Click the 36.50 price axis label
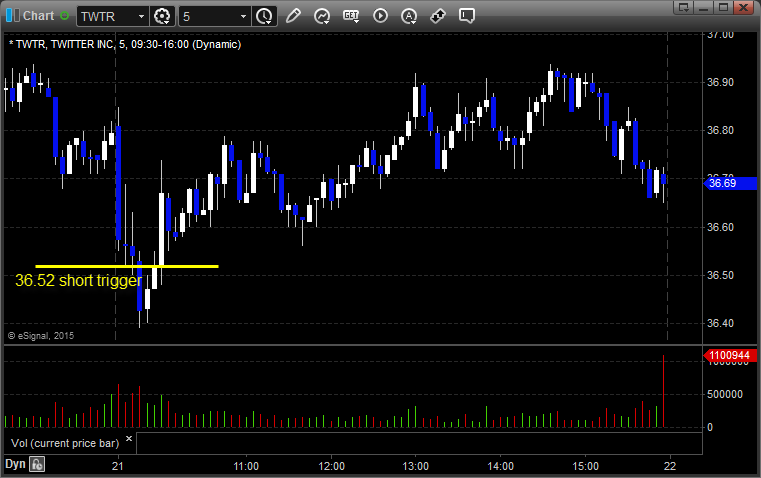 [x=720, y=275]
